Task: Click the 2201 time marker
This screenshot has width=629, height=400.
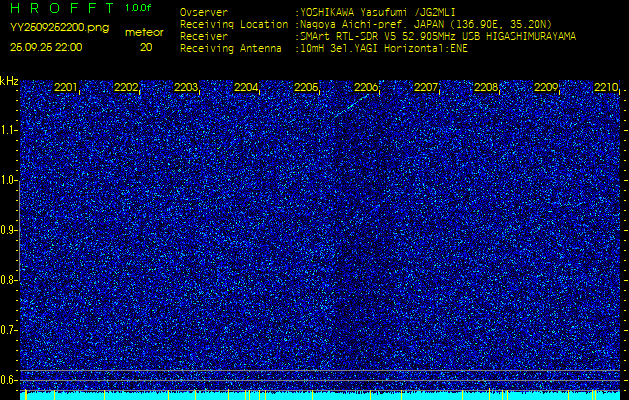Action: click(x=66, y=87)
